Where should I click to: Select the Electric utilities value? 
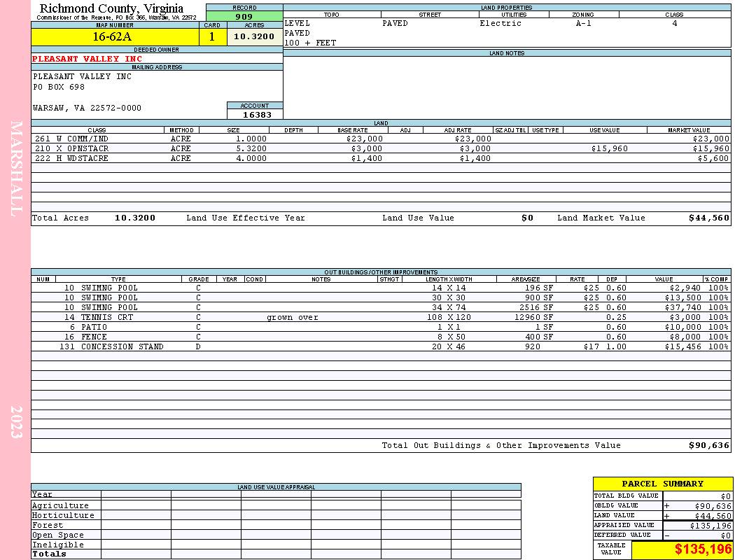click(x=500, y=23)
